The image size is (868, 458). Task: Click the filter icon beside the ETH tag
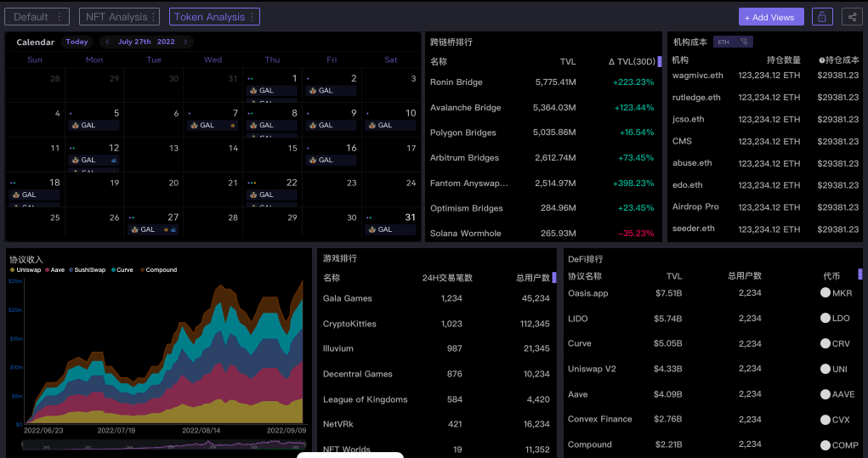click(744, 42)
